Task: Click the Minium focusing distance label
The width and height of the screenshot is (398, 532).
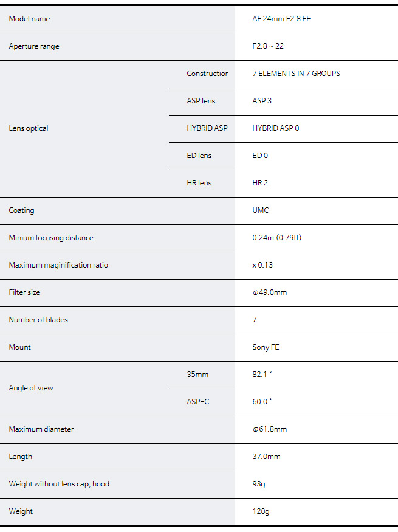Action: pyautogui.click(x=51, y=238)
